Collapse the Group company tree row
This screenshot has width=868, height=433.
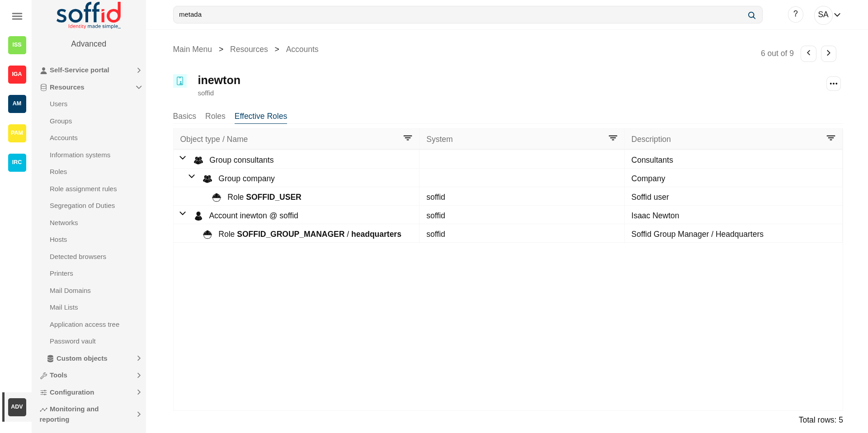pos(192,176)
